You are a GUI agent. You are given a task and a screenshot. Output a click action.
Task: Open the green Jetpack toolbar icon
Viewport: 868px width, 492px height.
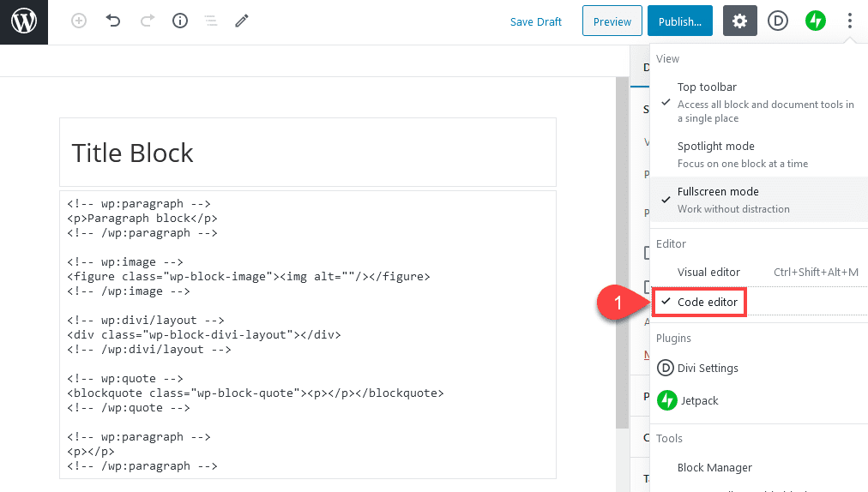pyautogui.click(x=815, y=21)
